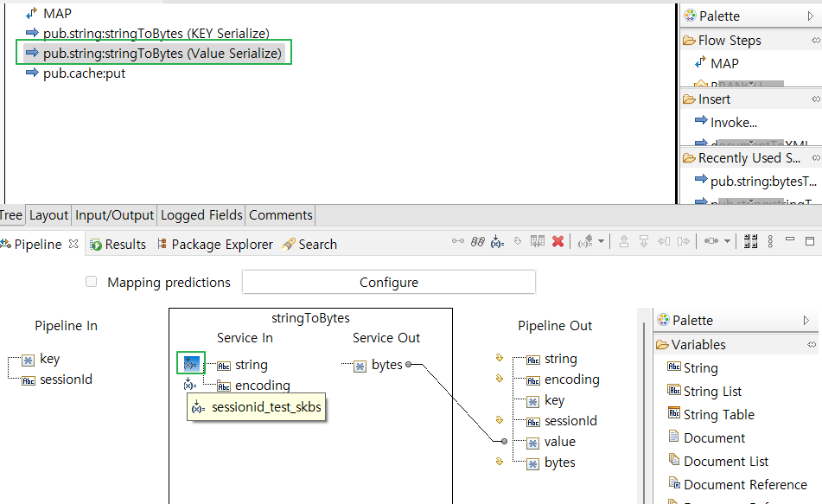
Task: Open the Logged Fields tab
Action: click(x=202, y=215)
